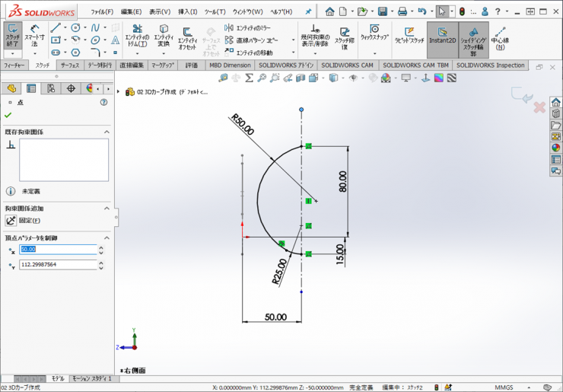
Task: Switch to the SOLIDWORKS CAM tab
Action: 347,65
